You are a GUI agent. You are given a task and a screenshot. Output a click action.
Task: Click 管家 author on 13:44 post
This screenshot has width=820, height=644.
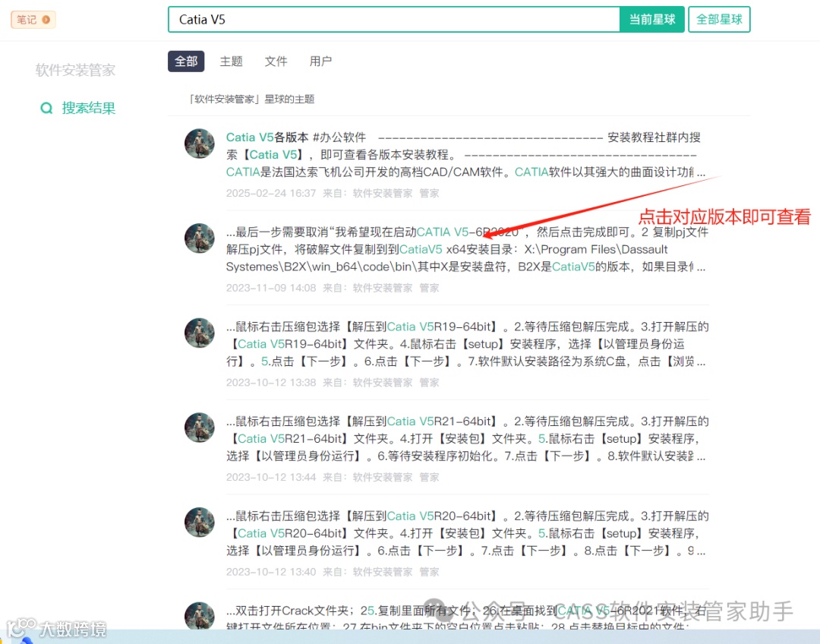pyautogui.click(x=429, y=478)
